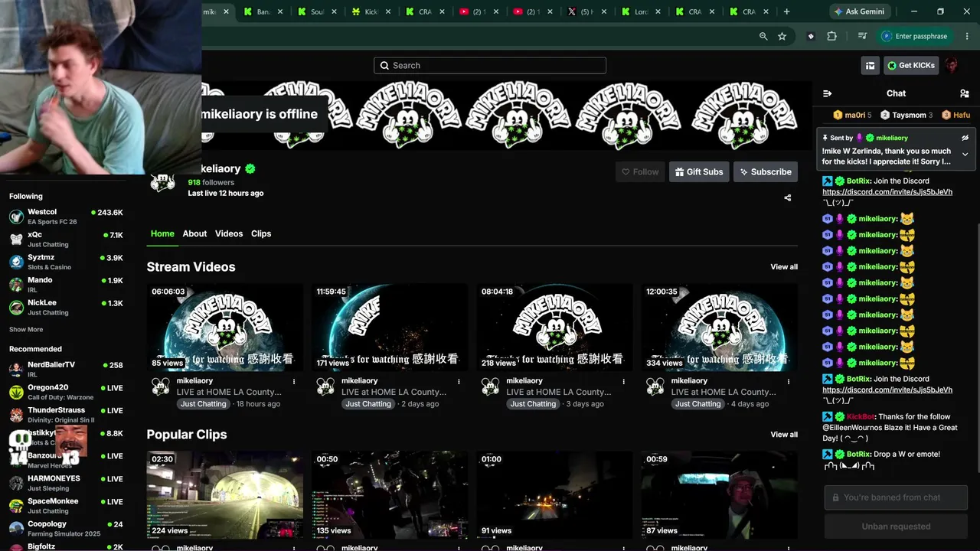This screenshot has width=980, height=551.
Task: Open the Clips tab
Action: [261, 233]
